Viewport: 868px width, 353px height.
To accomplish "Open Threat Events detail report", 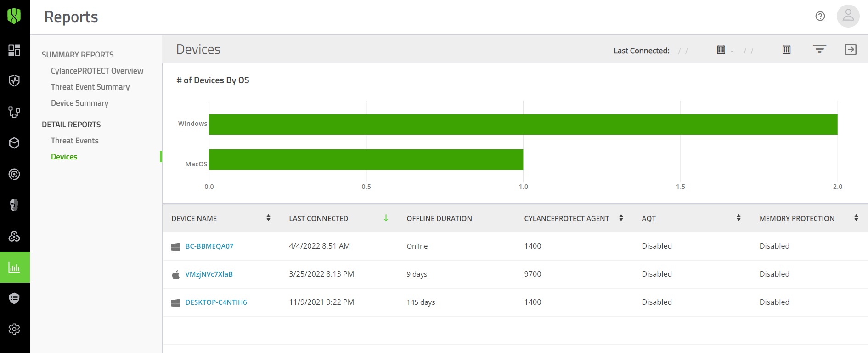I will (x=74, y=141).
